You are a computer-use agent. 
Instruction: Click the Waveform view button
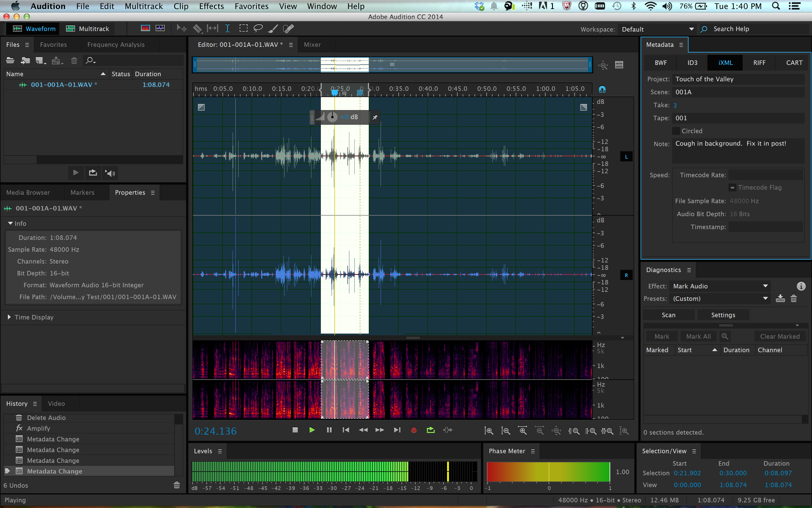click(x=34, y=29)
